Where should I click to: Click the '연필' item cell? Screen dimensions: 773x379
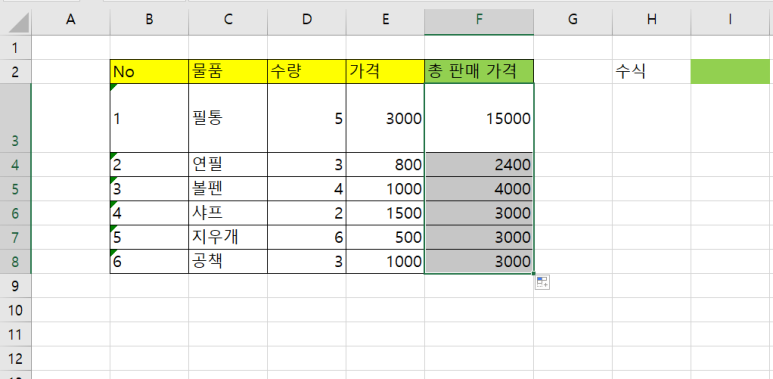coord(228,165)
